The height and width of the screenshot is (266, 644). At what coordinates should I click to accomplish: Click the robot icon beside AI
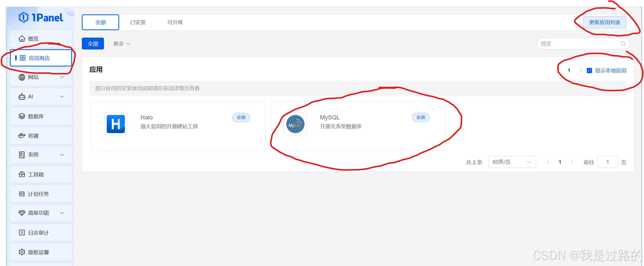click(x=22, y=97)
